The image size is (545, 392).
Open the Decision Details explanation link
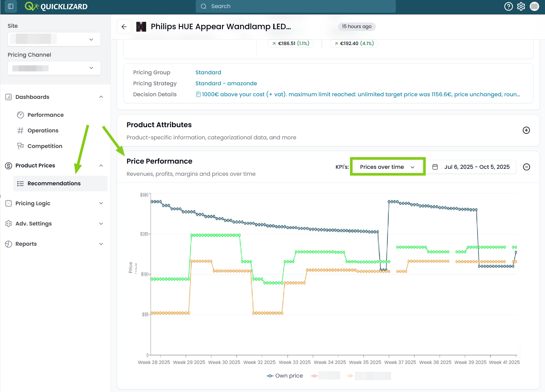pyautogui.click(x=361, y=95)
